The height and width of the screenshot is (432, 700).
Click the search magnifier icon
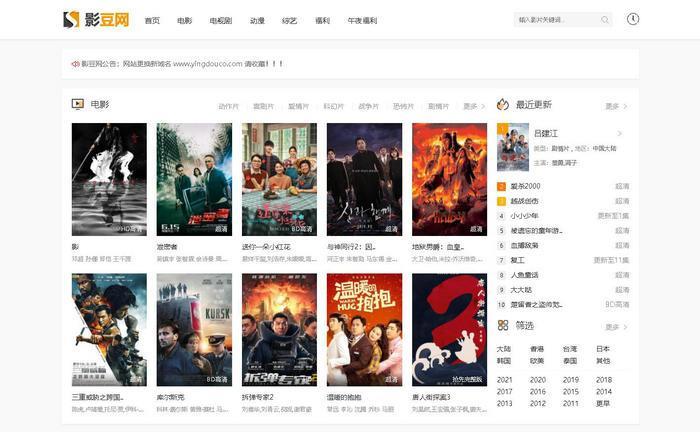pos(604,20)
